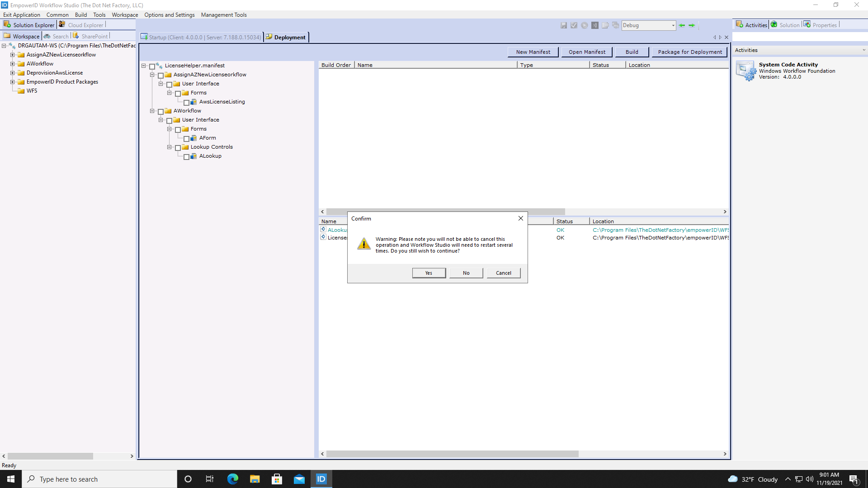Click the Save toolbar icon

pyautogui.click(x=564, y=25)
